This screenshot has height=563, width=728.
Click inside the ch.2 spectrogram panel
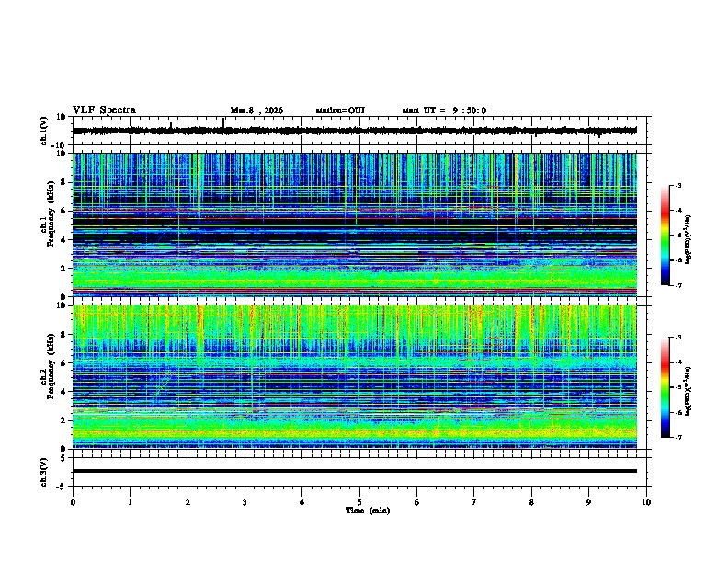tap(355, 377)
